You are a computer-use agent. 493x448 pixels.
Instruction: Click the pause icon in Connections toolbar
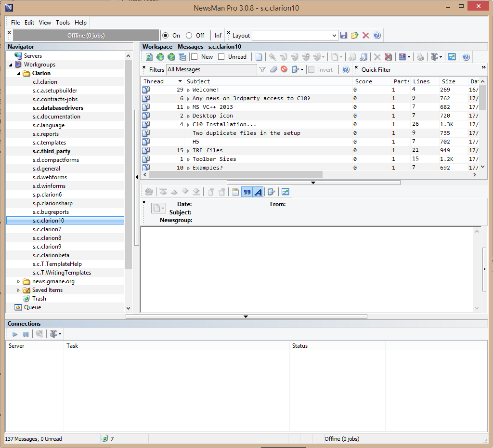click(26, 334)
